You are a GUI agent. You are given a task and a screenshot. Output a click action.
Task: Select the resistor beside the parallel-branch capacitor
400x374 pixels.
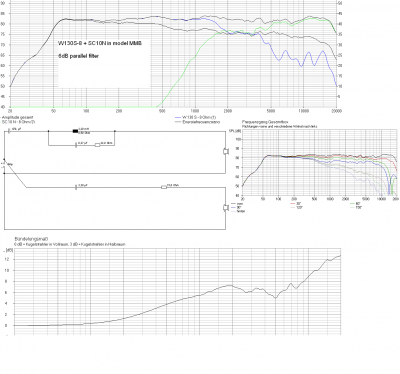[x=98, y=145]
